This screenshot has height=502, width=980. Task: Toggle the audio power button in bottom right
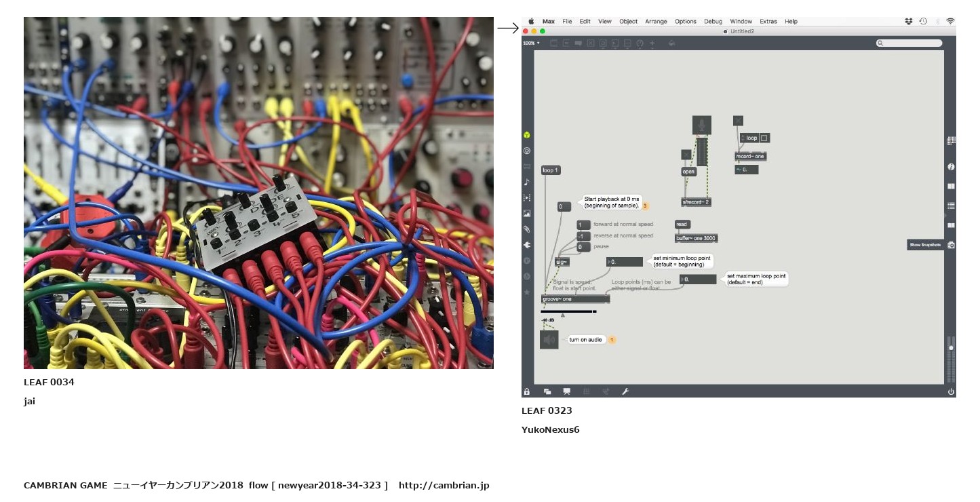click(951, 391)
